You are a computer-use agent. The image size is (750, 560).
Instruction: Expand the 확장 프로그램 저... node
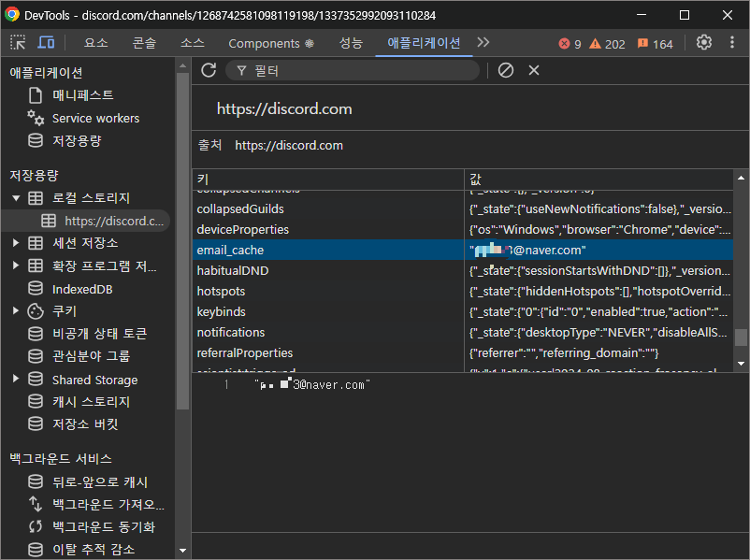click(16, 266)
